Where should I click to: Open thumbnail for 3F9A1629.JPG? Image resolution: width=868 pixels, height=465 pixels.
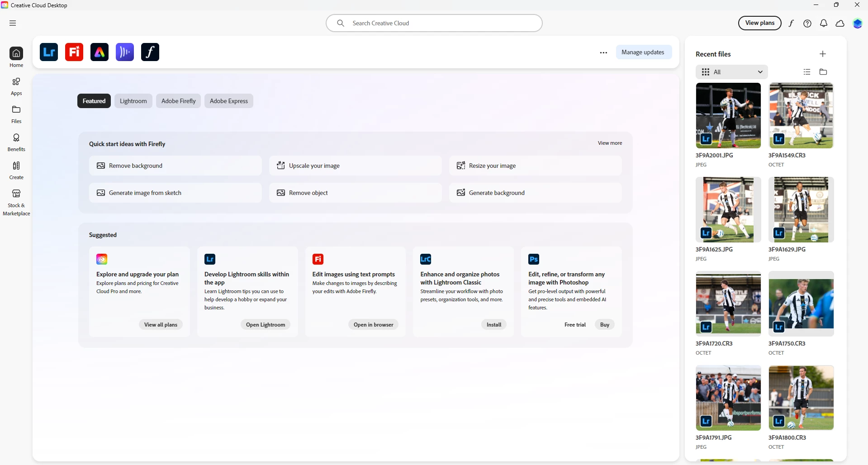(801, 209)
